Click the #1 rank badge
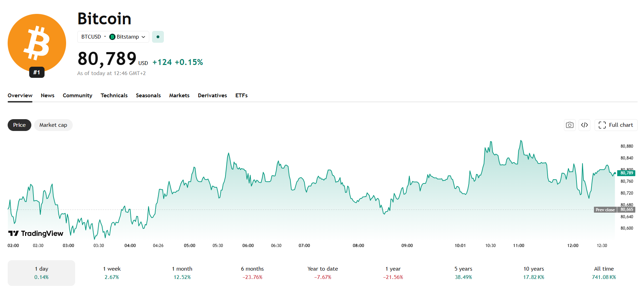The width and height of the screenshot is (644, 288). [x=37, y=72]
